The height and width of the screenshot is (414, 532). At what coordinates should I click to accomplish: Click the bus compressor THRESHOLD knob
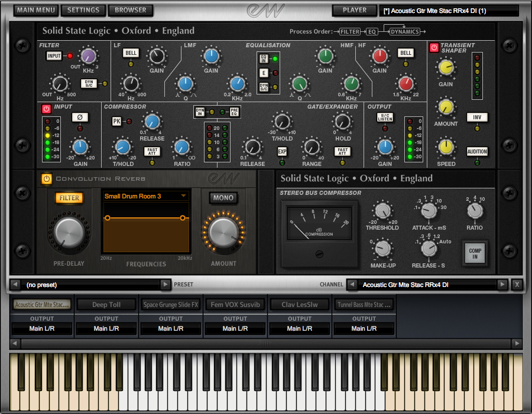point(382,211)
